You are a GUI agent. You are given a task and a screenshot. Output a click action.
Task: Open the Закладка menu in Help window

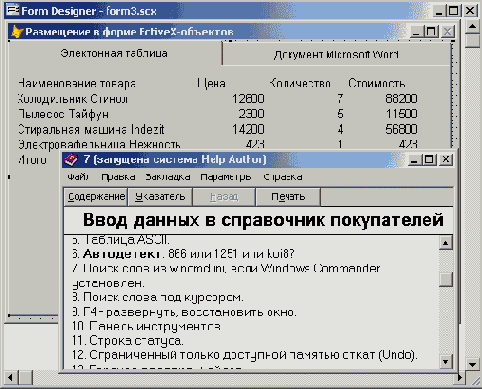(x=168, y=177)
